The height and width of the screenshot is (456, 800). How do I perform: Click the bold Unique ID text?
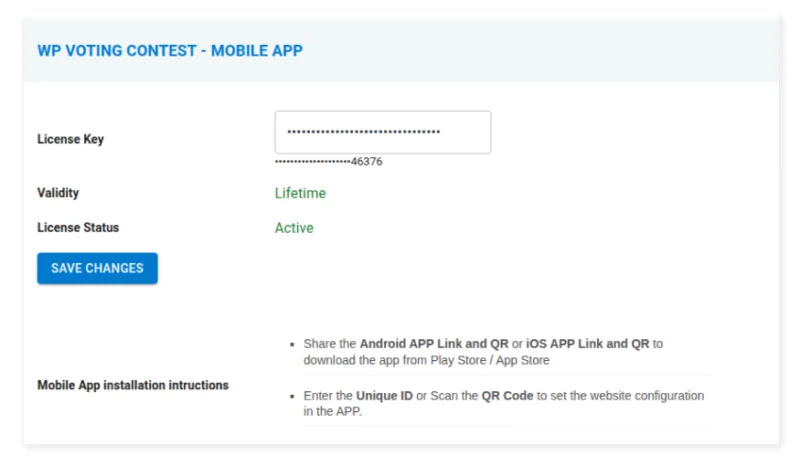click(384, 396)
